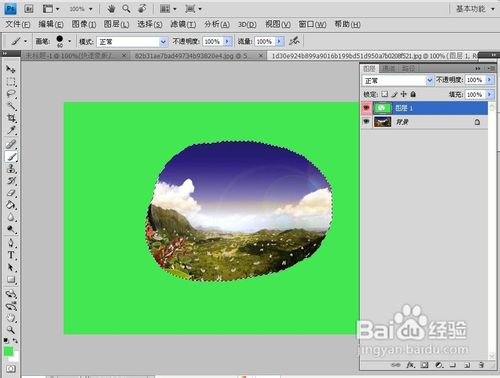The width and height of the screenshot is (500, 378).
Task: Hide layer 图层 1 with its eye icon
Action: click(366, 108)
